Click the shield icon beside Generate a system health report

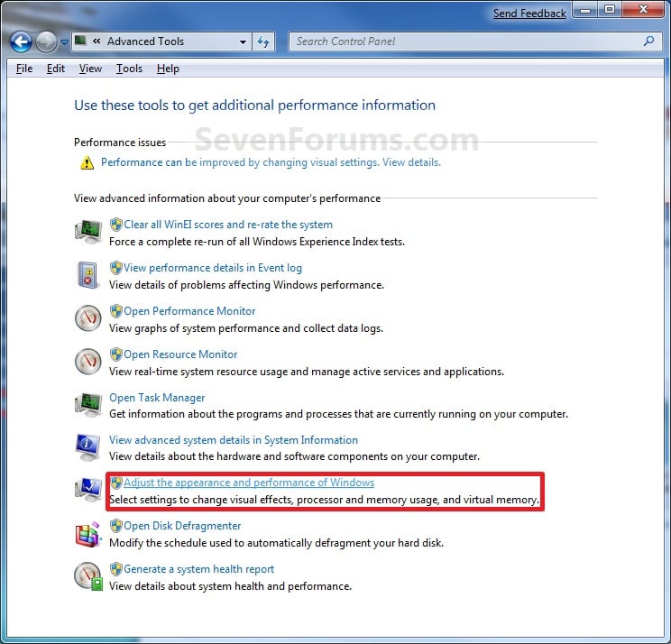116,569
